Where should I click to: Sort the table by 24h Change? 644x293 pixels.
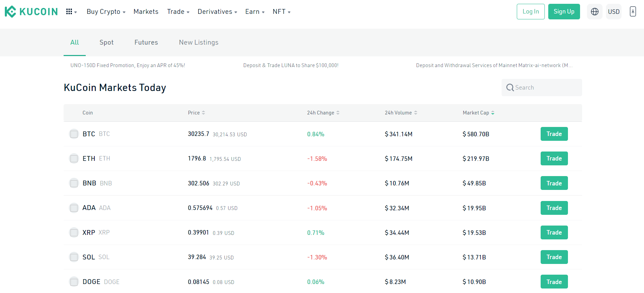pos(323,113)
